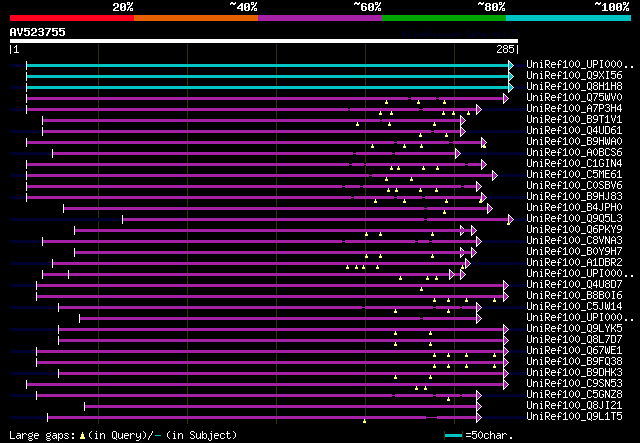This screenshot has height=443, width=640.
Task: Click the purple alignment bar for C5ME61
Action: pyautogui.click(x=262, y=176)
